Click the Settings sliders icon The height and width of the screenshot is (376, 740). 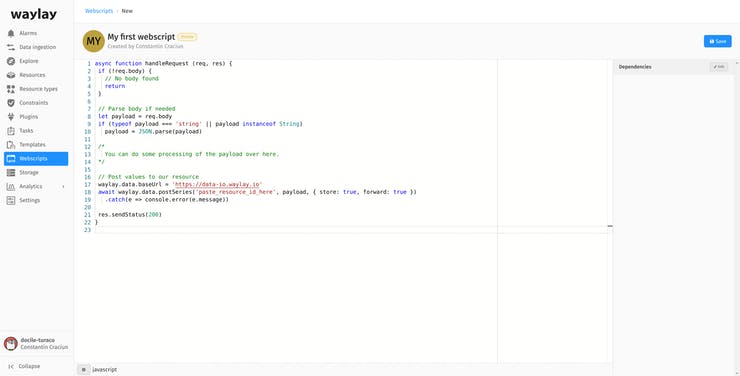click(x=11, y=201)
